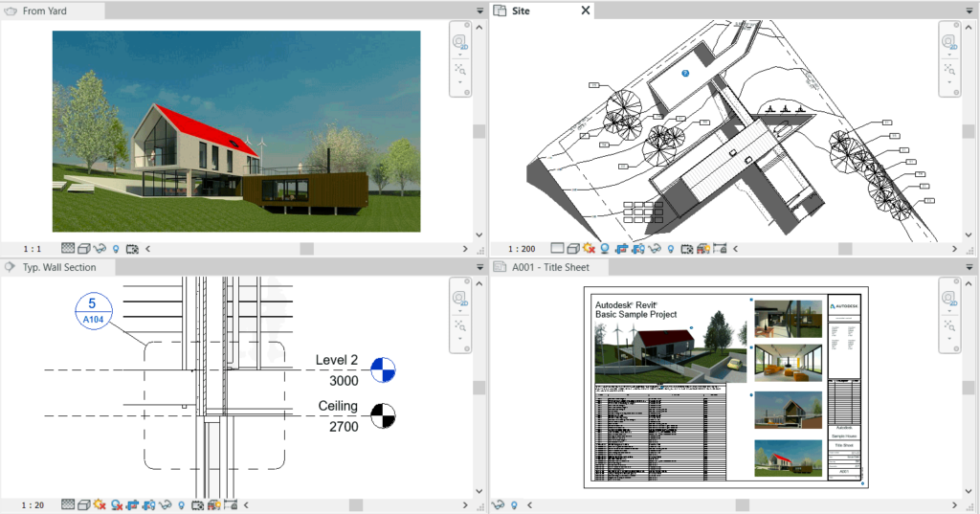Click Crop View icon in Site view
980x514 pixels.
[621, 248]
